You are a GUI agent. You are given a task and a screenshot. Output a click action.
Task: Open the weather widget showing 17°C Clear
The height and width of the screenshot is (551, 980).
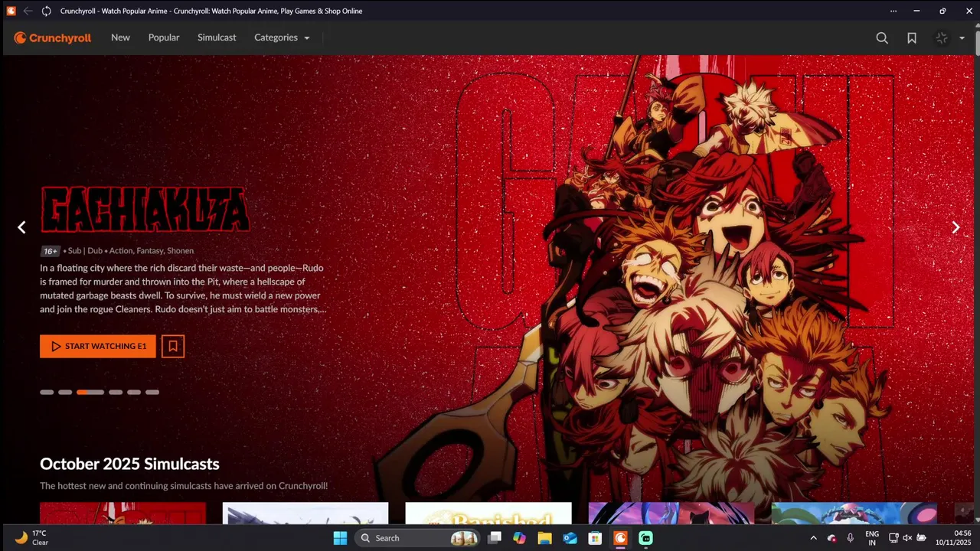pos(32,538)
